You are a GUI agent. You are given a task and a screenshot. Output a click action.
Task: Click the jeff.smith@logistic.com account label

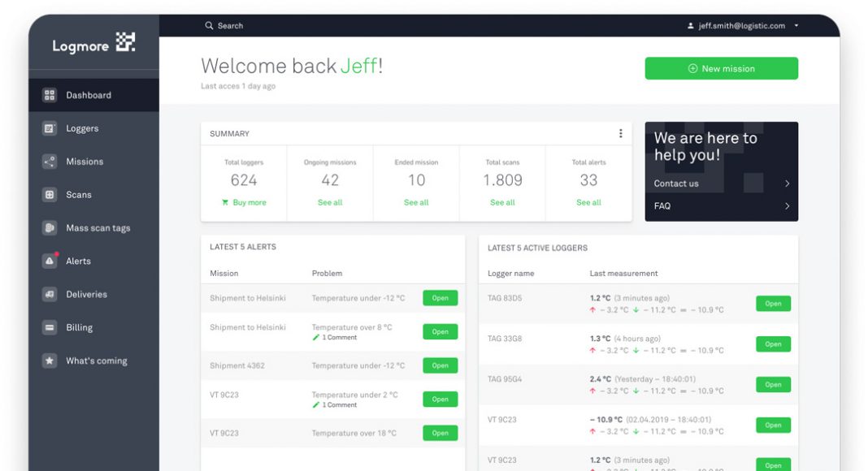coord(742,25)
